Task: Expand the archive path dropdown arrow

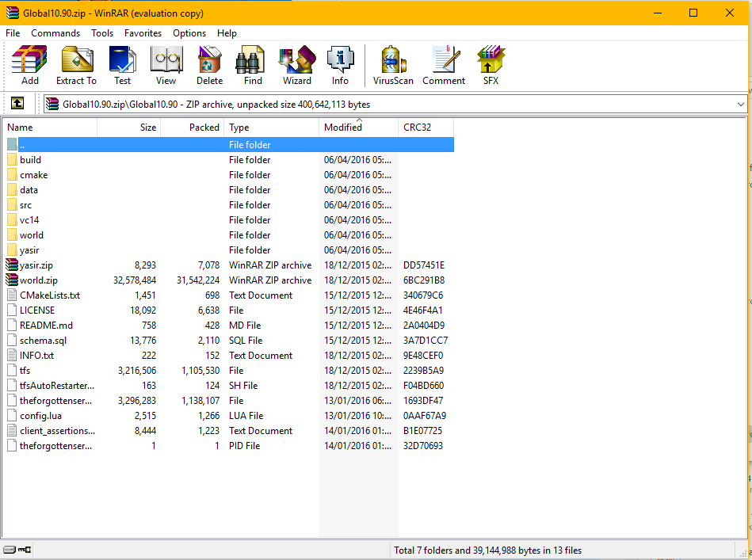Action: (x=740, y=104)
